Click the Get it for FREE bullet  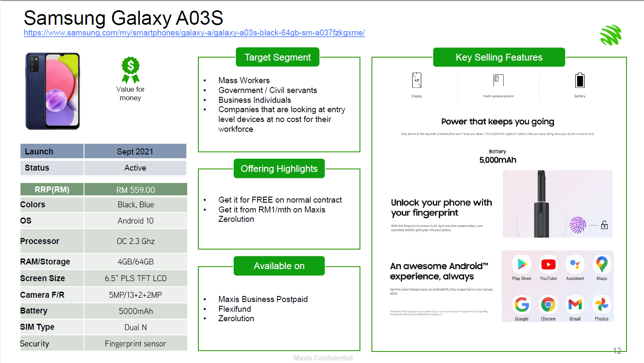pyautogui.click(x=280, y=200)
